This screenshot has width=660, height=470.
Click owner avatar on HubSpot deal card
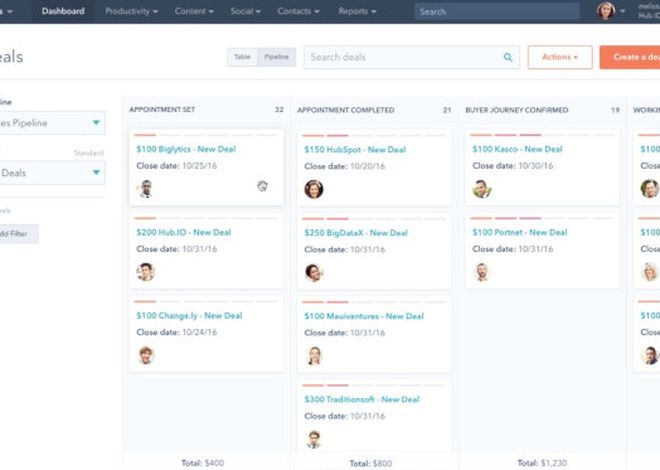[314, 189]
